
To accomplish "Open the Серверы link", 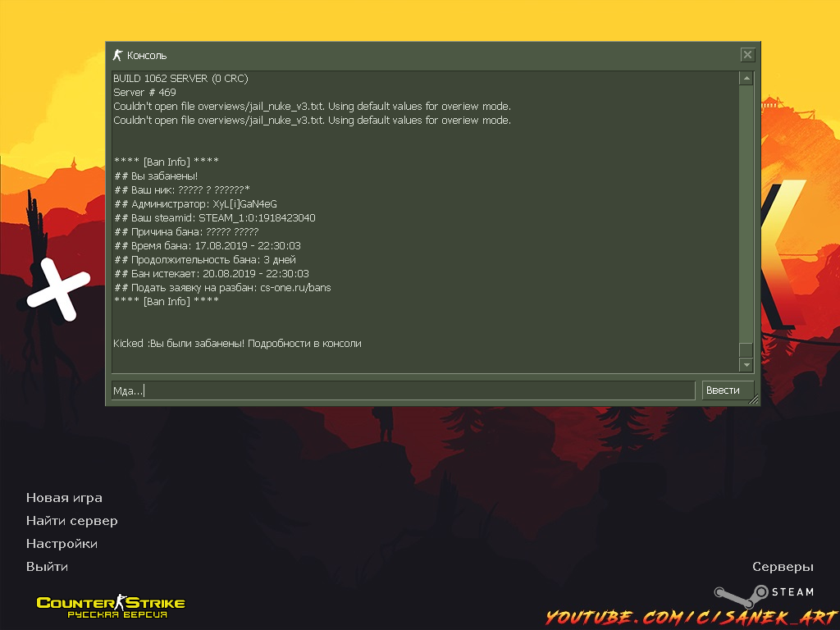I will (783, 567).
